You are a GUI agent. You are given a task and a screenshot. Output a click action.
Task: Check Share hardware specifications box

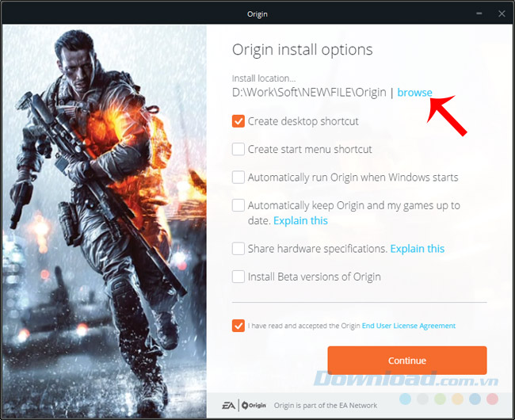(x=238, y=249)
